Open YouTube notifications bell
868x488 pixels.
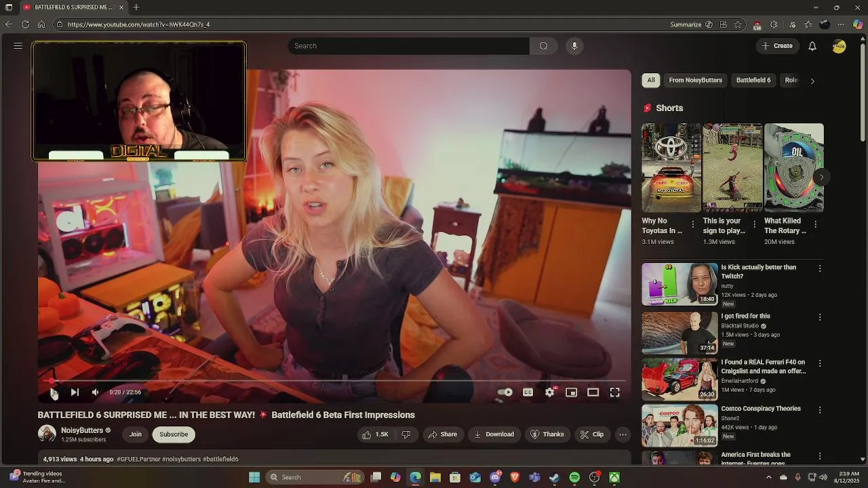pyautogui.click(x=812, y=46)
